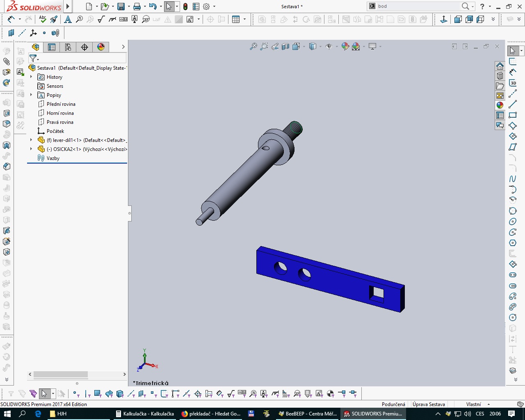Image resolution: width=525 pixels, height=420 pixels.
Task: Open the Section View tool
Action: point(285,46)
